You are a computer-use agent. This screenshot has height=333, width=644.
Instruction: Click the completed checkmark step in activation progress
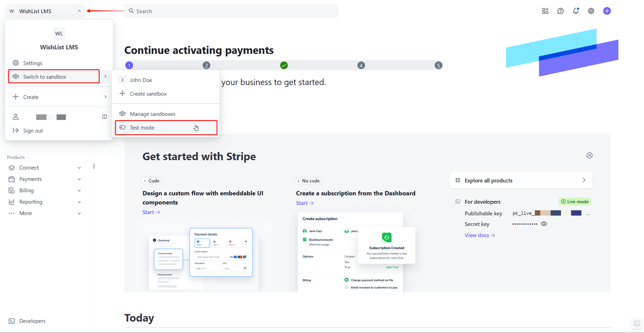pos(284,65)
